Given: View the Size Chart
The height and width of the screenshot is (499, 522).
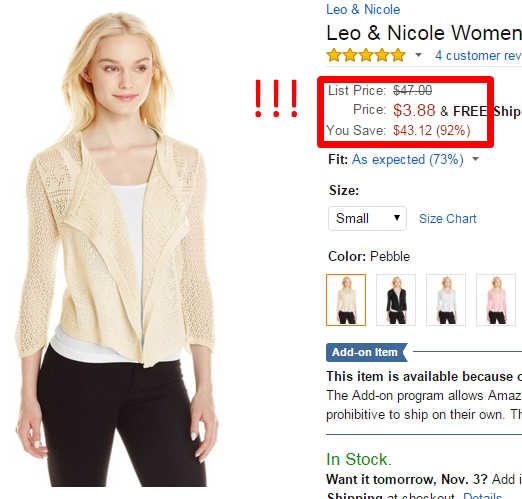Looking at the screenshot, I should coord(448,219).
